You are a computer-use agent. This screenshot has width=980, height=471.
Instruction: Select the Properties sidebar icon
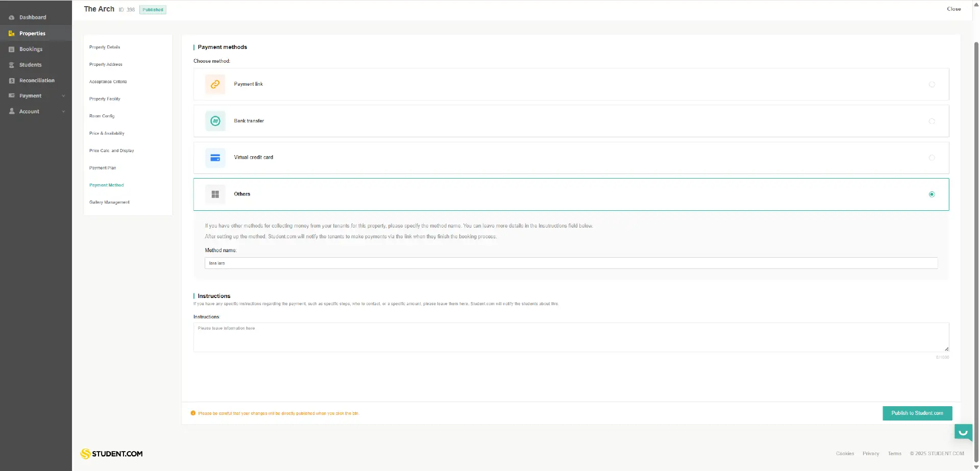coord(11,33)
